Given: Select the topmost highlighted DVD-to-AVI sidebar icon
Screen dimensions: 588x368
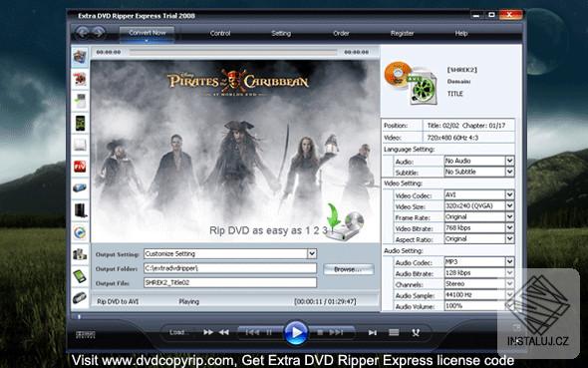Looking at the screenshot, I should [x=80, y=57].
